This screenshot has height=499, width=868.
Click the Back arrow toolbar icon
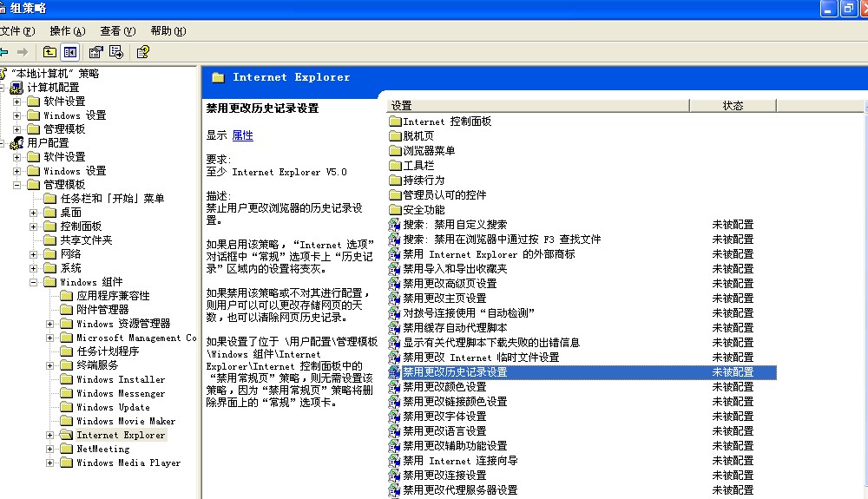coord(3,52)
